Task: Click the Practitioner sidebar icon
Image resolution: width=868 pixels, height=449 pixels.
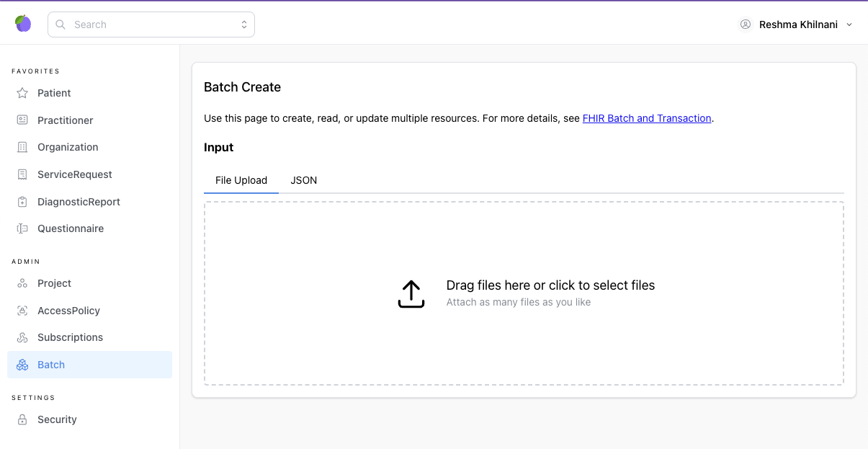Action: click(x=22, y=120)
